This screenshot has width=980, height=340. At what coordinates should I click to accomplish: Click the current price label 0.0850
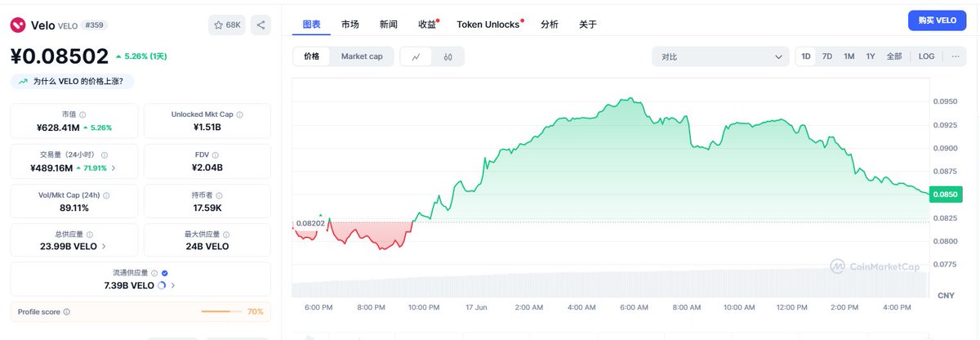(x=947, y=195)
